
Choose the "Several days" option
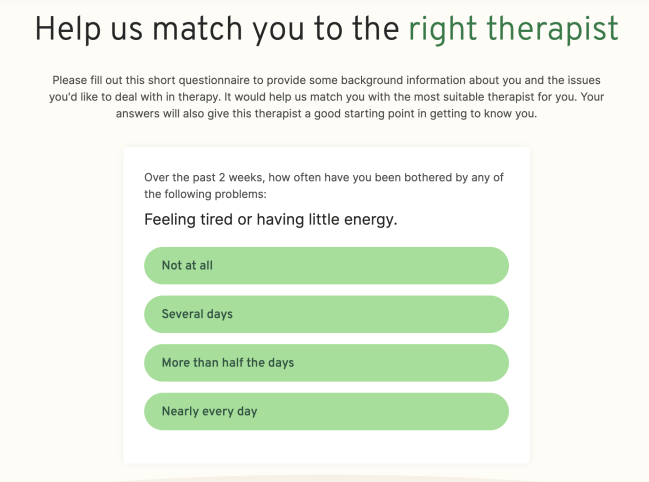pyautogui.click(x=326, y=314)
